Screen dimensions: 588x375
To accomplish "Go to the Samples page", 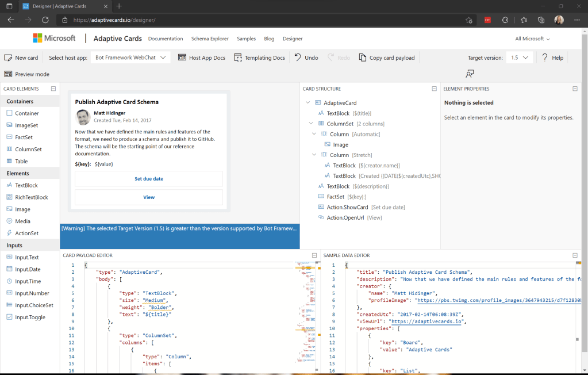I will [x=247, y=39].
